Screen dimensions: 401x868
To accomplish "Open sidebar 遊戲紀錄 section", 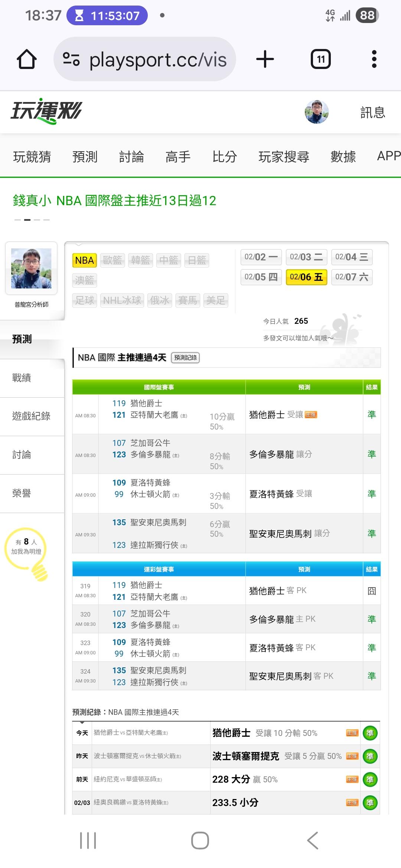I will 32,416.
